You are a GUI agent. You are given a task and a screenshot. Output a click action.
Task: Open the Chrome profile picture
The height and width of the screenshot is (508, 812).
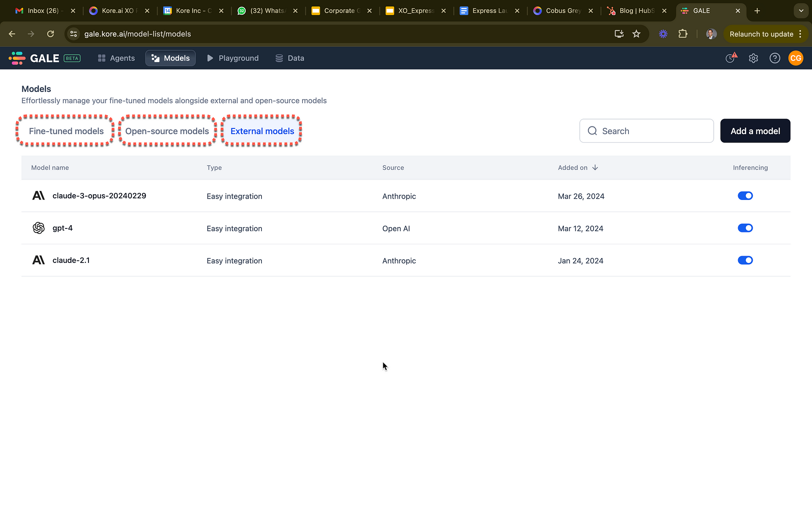[711, 34]
